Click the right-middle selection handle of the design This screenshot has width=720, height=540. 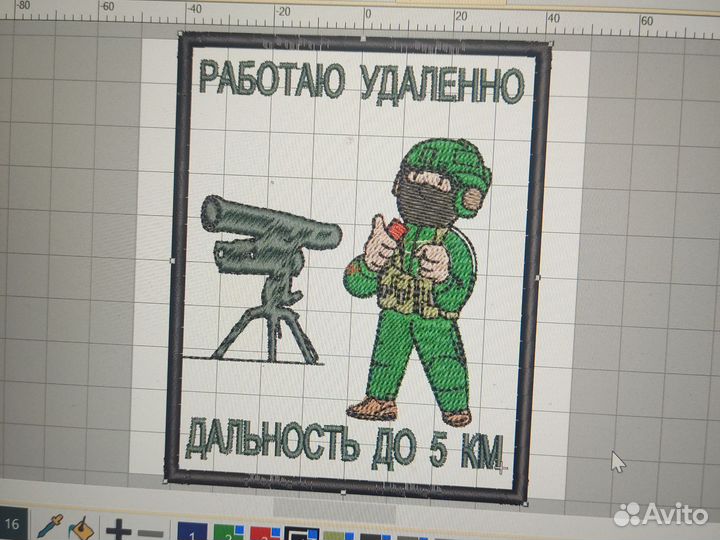point(538,278)
